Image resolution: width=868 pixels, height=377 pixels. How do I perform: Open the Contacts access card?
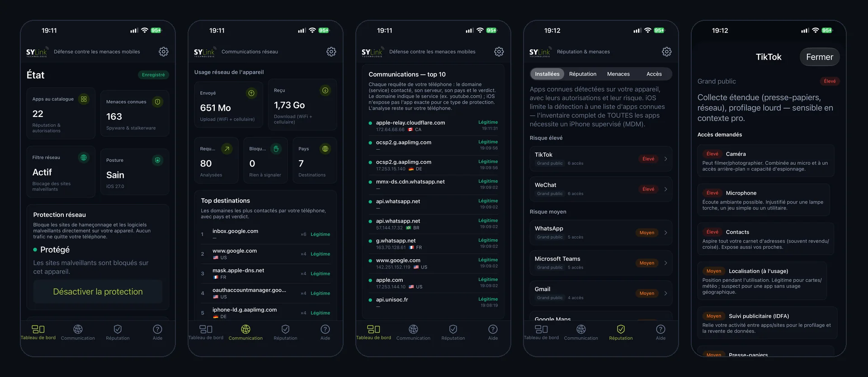[x=766, y=239]
